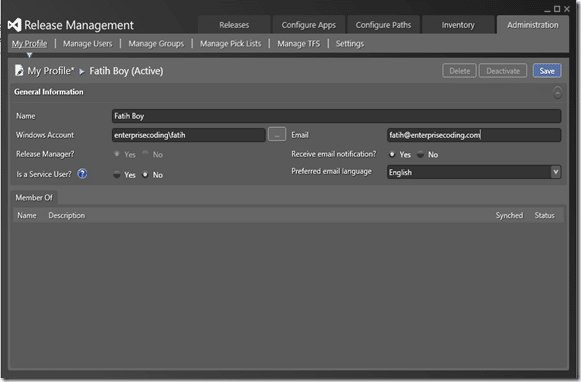Open the Preferred email language dropdown
The image size is (581, 382).
(555, 172)
